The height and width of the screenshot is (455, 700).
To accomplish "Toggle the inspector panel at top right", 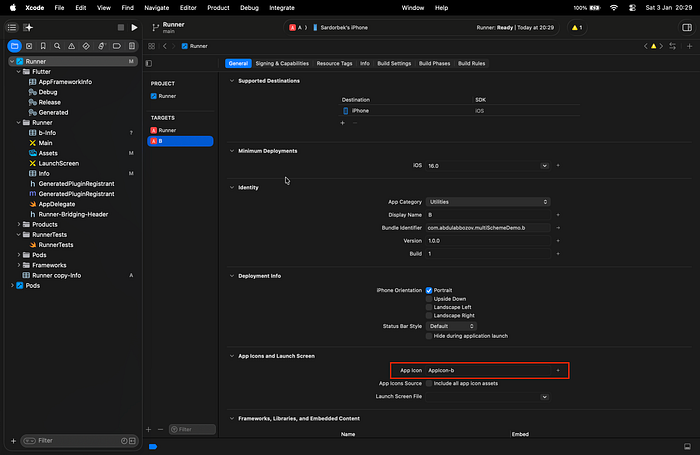I will tap(687, 28).
